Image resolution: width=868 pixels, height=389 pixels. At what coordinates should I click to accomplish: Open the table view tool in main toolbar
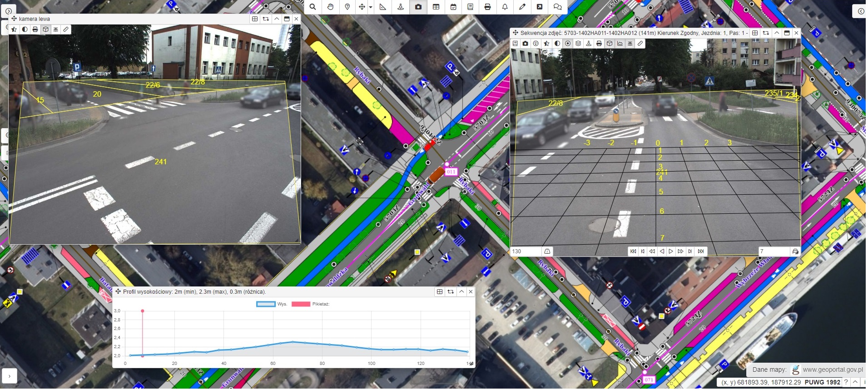436,7
